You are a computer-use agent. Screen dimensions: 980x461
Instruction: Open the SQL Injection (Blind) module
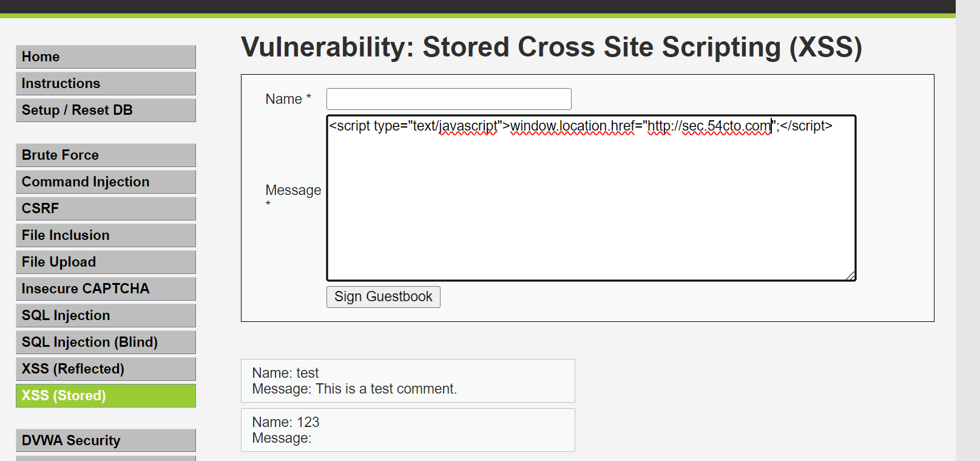(x=106, y=342)
